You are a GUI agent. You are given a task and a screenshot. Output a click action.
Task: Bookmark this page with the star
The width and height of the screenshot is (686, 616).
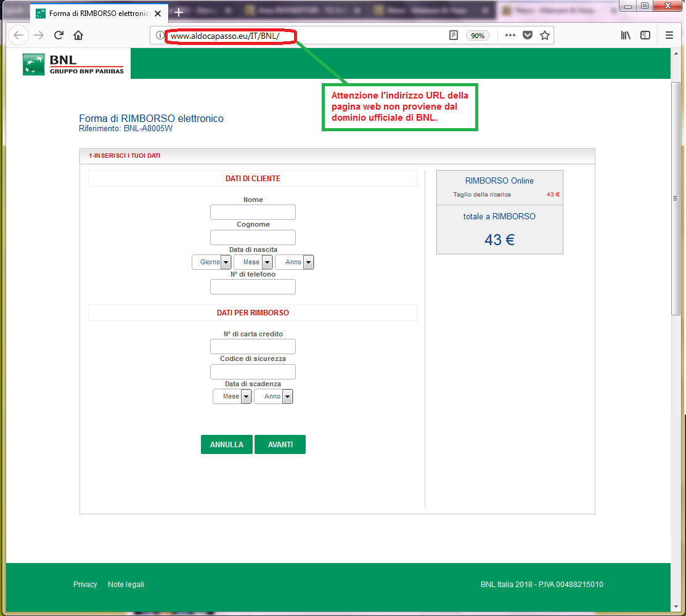pyautogui.click(x=545, y=35)
